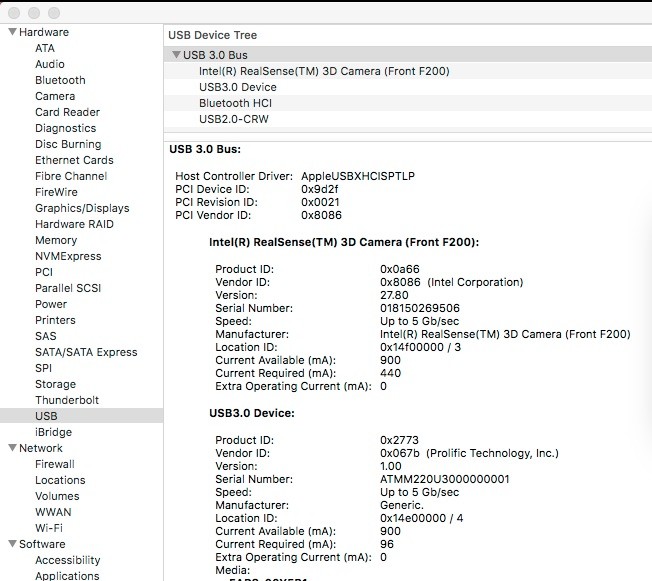The width and height of the screenshot is (652, 581).
Task: Select Thunderbolt in the sidebar
Action: click(67, 400)
